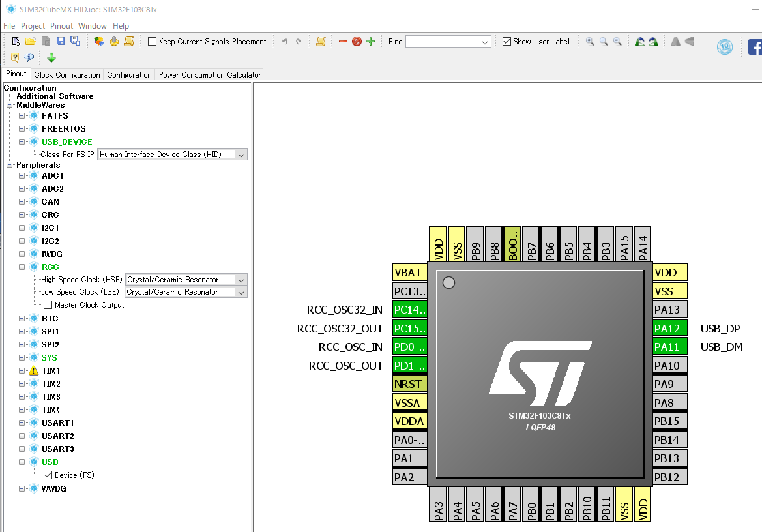The width and height of the screenshot is (762, 532).
Task: Collapse the USB_DEVICE tree node
Action: 22,142
